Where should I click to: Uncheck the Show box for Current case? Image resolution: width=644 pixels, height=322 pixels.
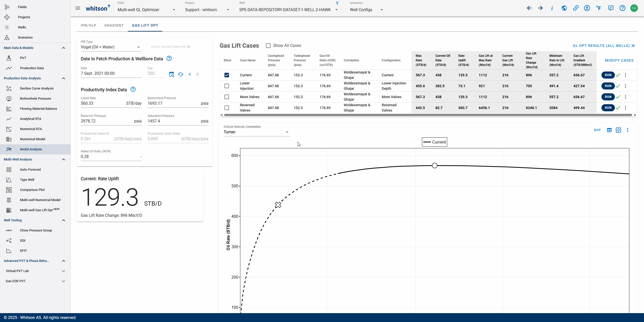pyautogui.click(x=227, y=75)
